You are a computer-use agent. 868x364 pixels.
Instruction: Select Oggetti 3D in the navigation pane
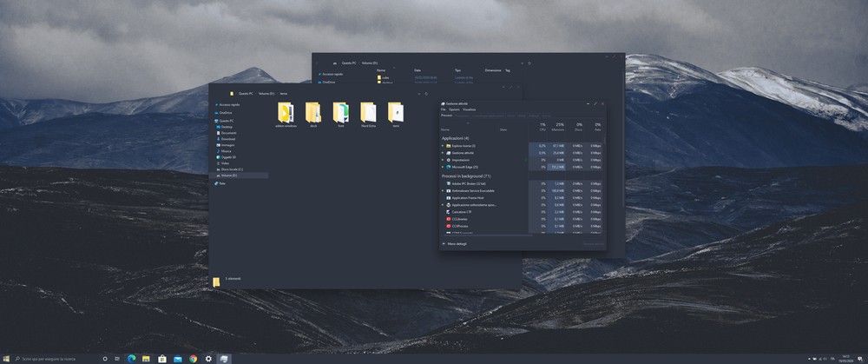pyautogui.click(x=229, y=157)
